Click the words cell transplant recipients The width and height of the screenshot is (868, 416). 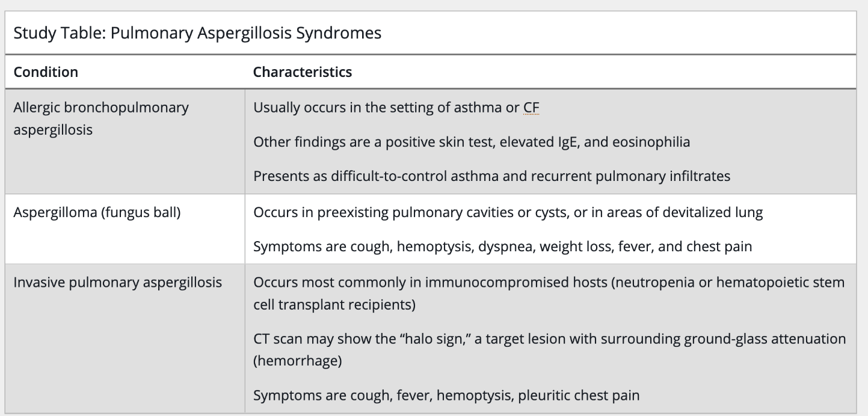click(334, 304)
